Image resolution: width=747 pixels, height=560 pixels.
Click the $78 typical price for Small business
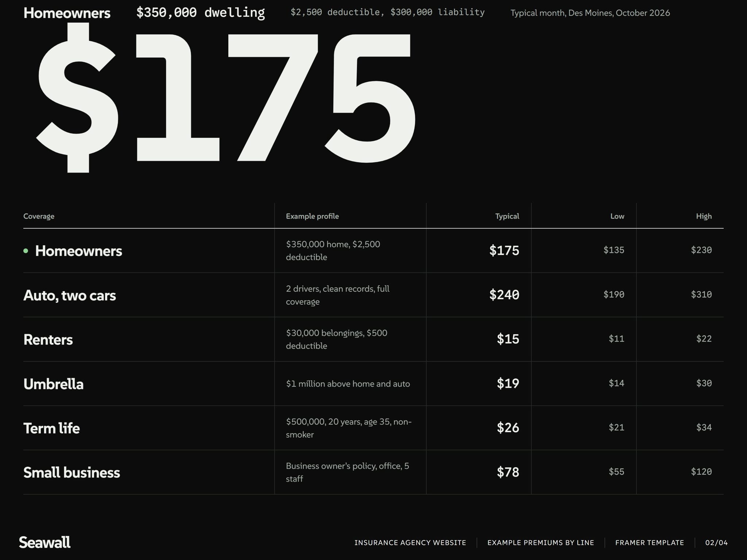(x=508, y=472)
